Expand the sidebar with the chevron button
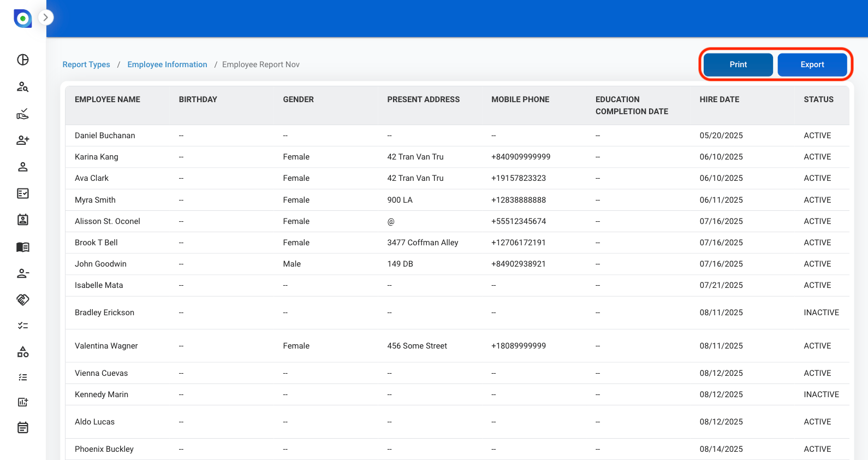The width and height of the screenshot is (868, 460). pyautogui.click(x=46, y=17)
